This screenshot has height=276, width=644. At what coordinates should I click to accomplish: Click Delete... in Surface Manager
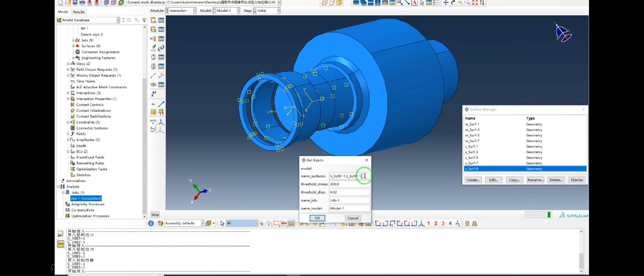coord(556,180)
